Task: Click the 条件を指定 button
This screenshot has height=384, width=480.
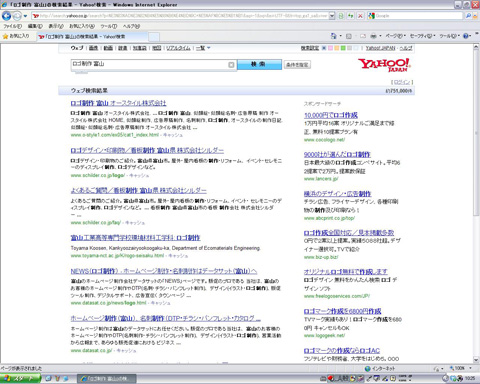Action: click(x=297, y=65)
